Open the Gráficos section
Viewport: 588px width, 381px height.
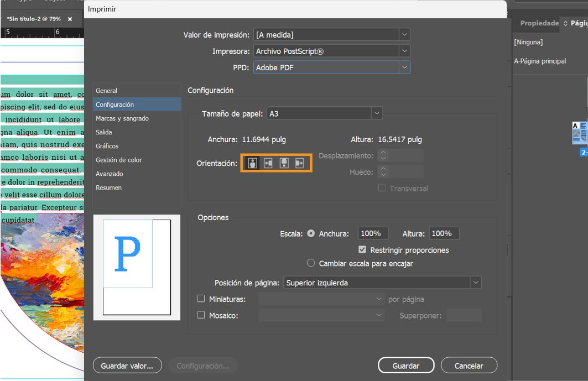137,146
